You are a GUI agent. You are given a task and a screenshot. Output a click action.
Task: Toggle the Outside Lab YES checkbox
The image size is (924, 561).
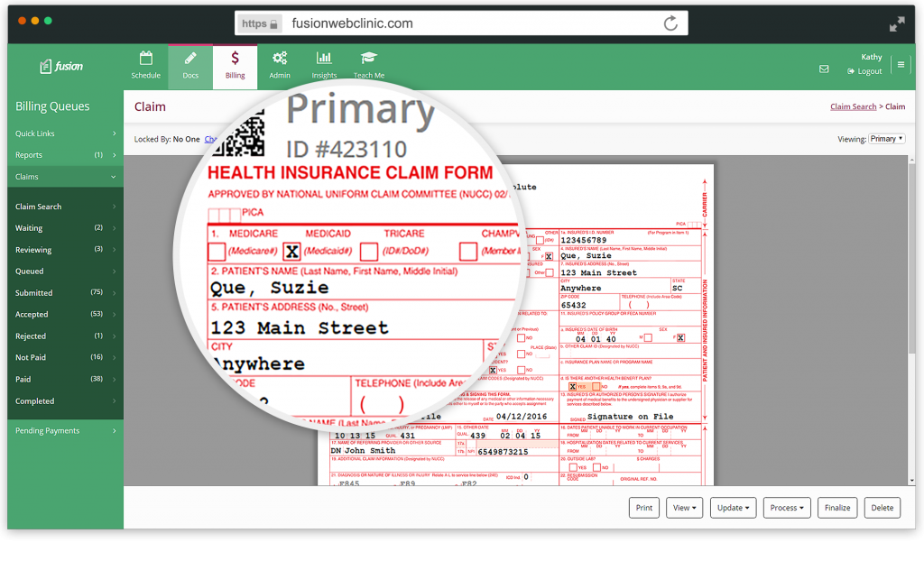click(573, 467)
